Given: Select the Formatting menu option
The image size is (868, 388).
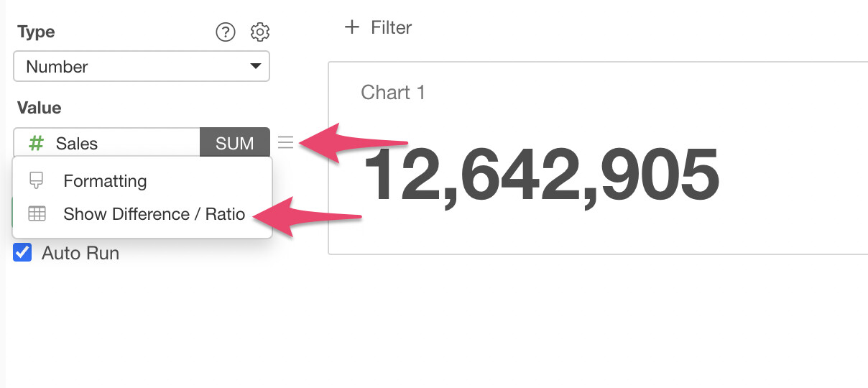Looking at the screenshot, I should tap(105, 181).
